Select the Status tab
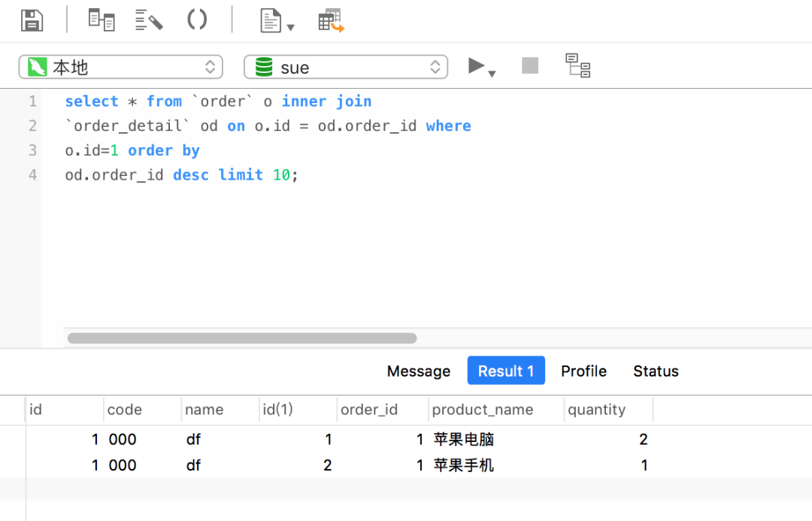The width and height of the screenshot is (812, 521). (x=655, y=371)
